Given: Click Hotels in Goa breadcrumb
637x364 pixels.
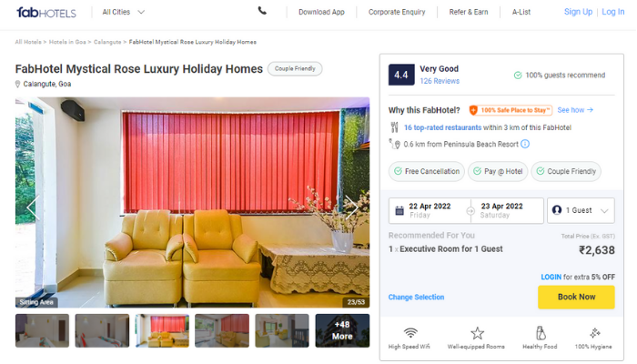Looking at the screenshot, I should click(67, 42).
